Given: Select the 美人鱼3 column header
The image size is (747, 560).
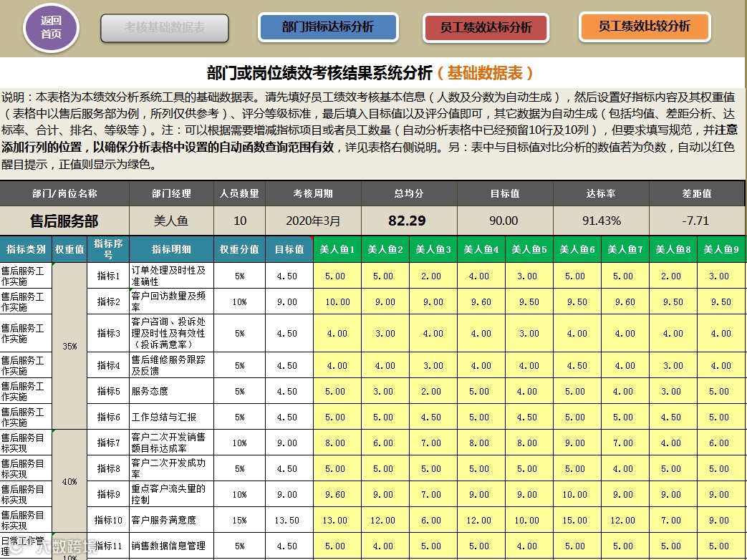Looking at the screenshot, I should tap(433, 249).
